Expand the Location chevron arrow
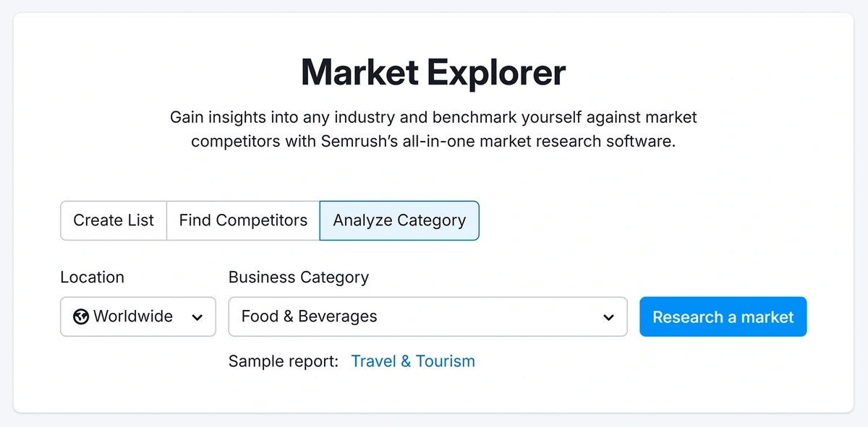 click(197, 317)
